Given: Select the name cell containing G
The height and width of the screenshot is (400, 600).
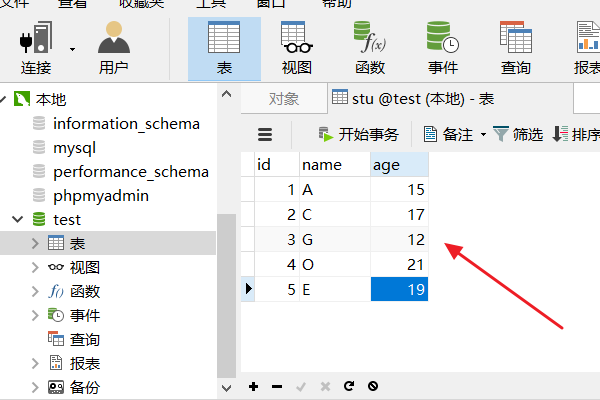Looking at the screenshot, I should (335, 239).
